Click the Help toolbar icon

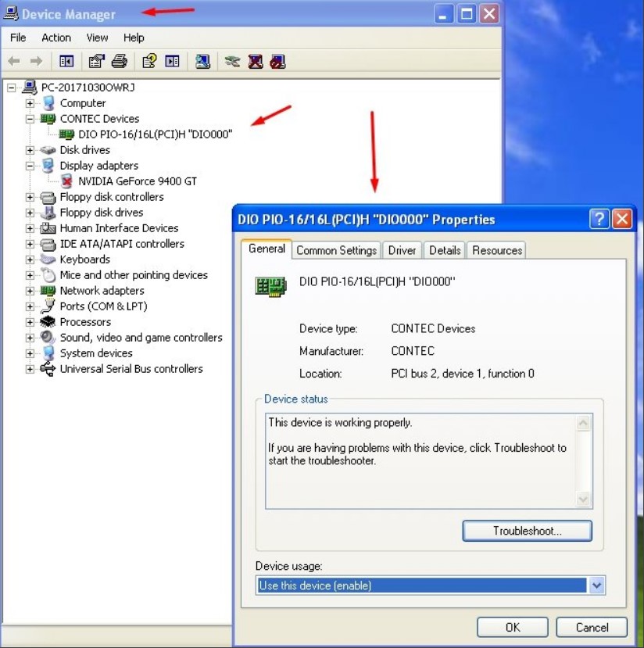[149, 62]
